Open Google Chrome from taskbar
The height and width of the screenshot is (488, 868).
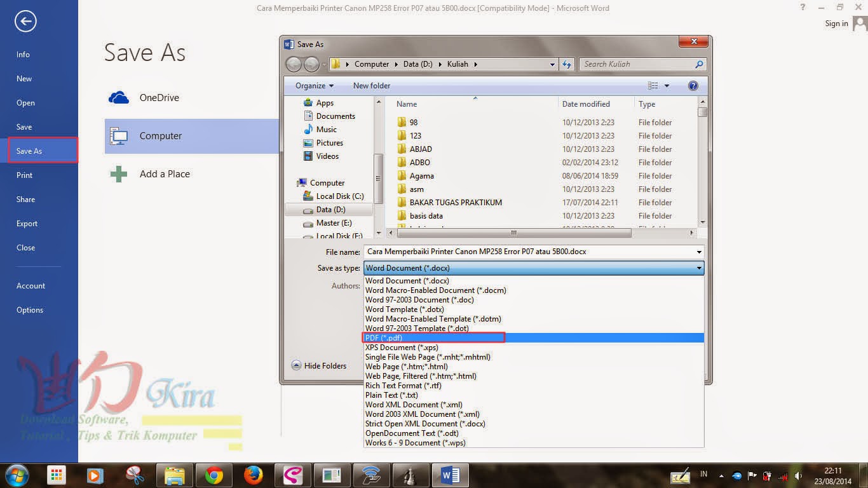[214, 475]
